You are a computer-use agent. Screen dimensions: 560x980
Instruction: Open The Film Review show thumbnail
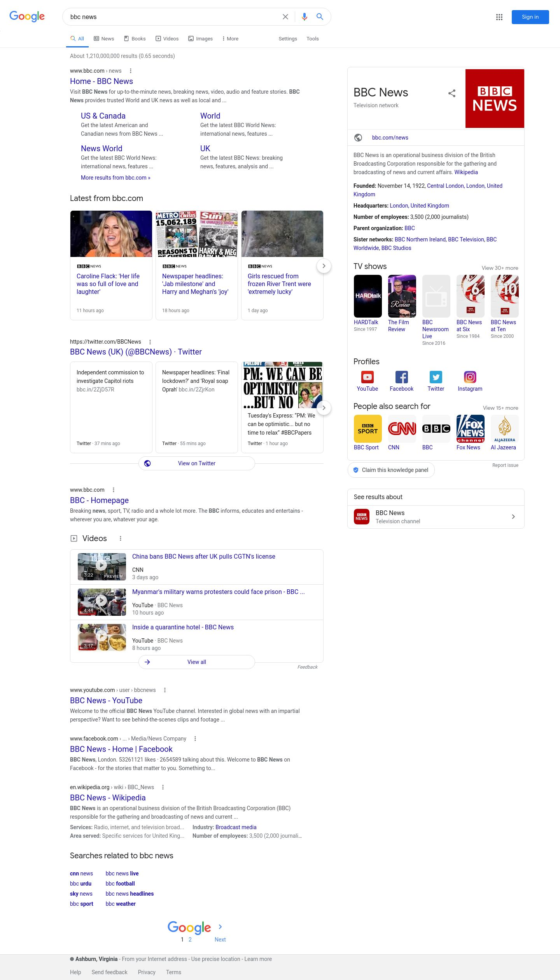[x=402, y=296]
